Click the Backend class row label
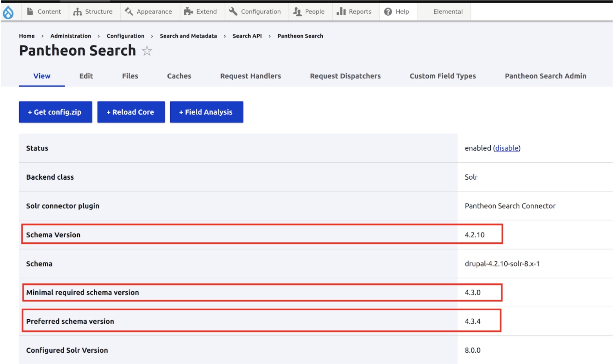615x364 pixels. pos(50,177)
